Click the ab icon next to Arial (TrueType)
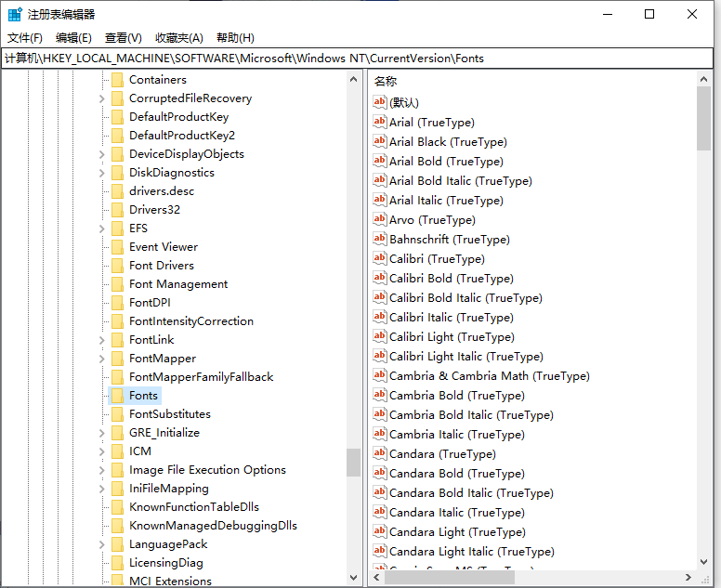 click(379, 122)
